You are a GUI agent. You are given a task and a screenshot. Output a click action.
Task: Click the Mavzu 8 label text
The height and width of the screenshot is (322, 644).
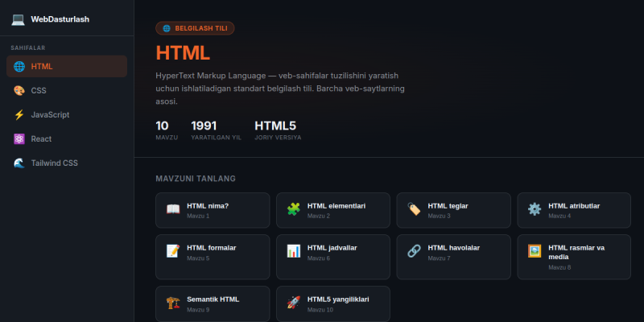pos(559,267)
